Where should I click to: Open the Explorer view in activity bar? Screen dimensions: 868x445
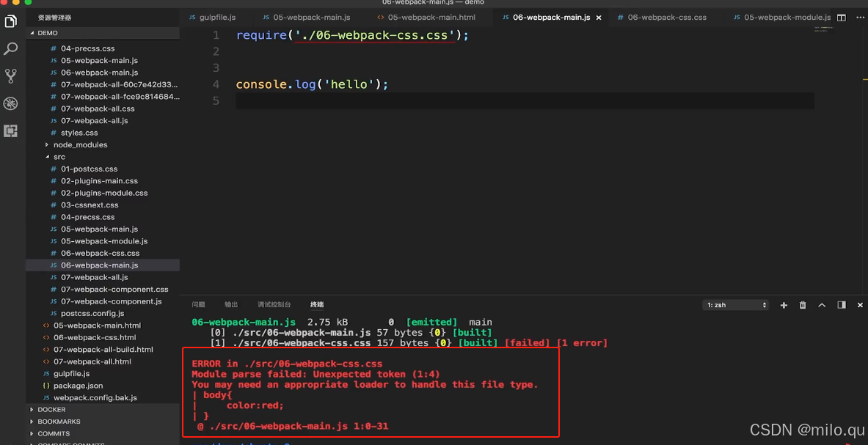10,21
